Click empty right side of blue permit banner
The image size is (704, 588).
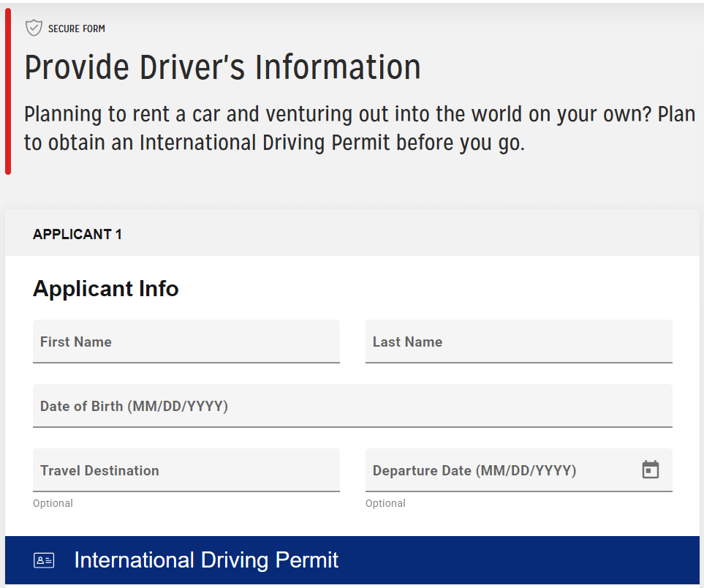point(548,561)
